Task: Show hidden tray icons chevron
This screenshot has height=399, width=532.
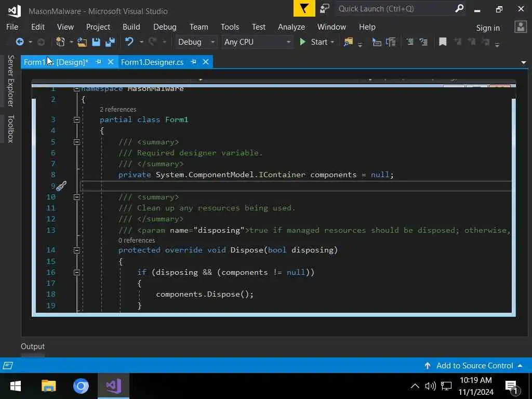Action: tap(415, 386)
